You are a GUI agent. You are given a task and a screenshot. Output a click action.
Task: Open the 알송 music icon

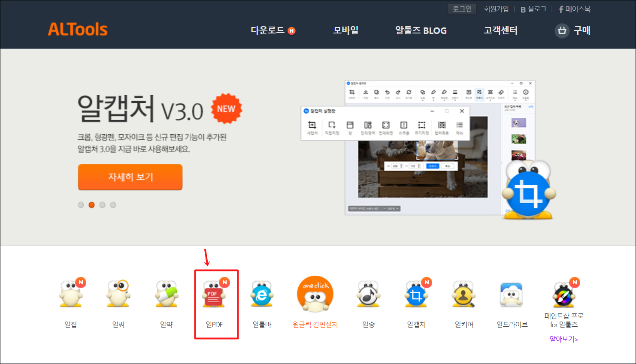point(368,294)
